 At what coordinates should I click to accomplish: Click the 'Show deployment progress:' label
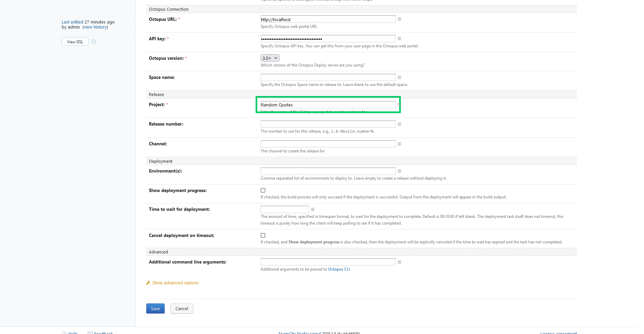(x=178, y=191)
